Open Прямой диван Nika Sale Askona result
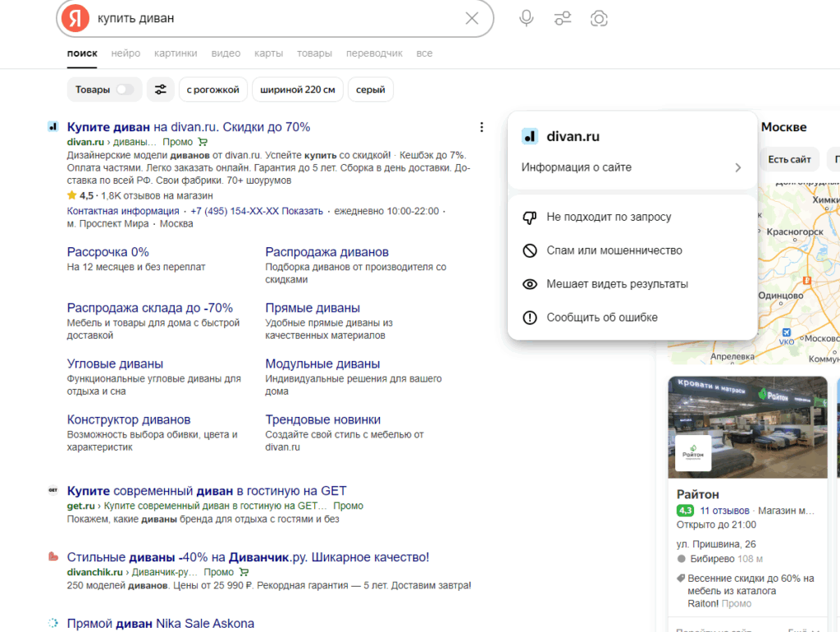840x632 pixels. (x=161, y=624)
